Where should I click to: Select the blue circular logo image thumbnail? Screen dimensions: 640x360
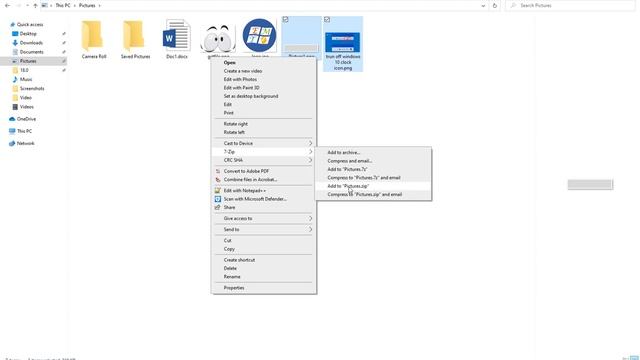pyautogui.click(x=260, y=36)
